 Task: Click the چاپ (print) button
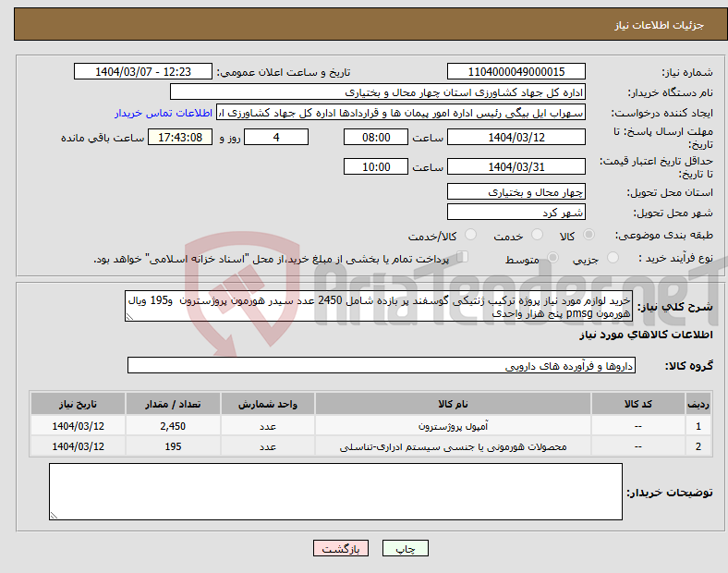405,548
